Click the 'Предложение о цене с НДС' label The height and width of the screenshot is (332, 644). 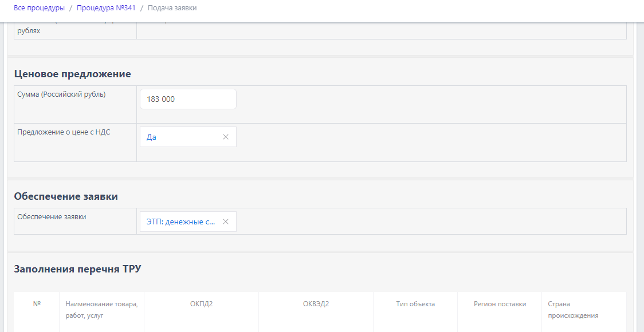[64, 132]
